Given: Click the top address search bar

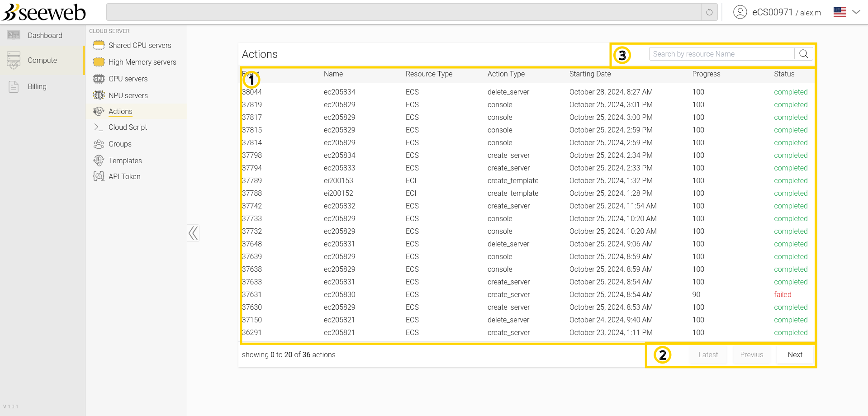Looking at the screenshot, I should pos(403,12).
